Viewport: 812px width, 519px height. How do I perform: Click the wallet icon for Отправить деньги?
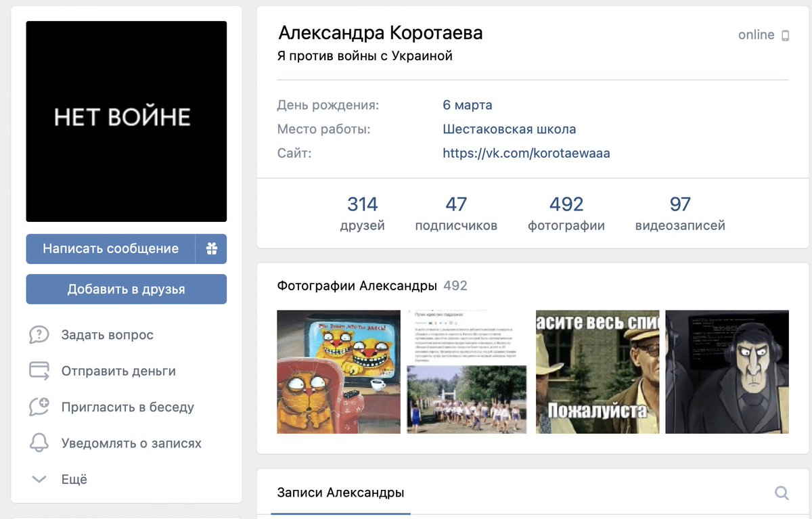click(39, 371)
